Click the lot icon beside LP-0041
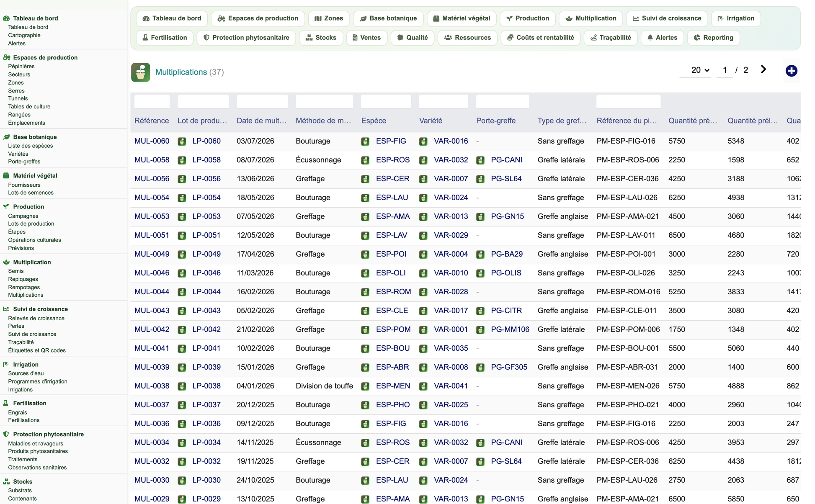 pos(182,349)
